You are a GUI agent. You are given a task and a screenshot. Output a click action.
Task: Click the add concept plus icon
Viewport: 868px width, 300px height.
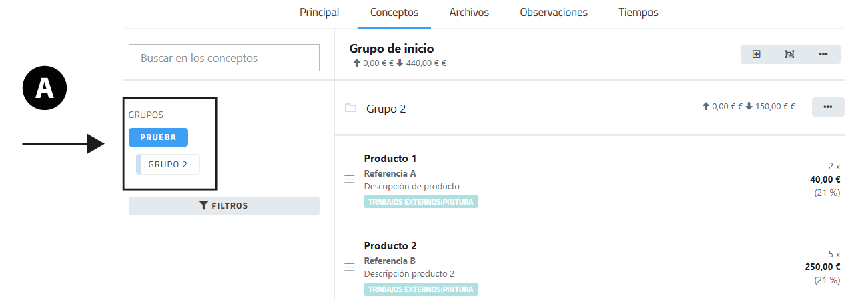pos(757,55)
